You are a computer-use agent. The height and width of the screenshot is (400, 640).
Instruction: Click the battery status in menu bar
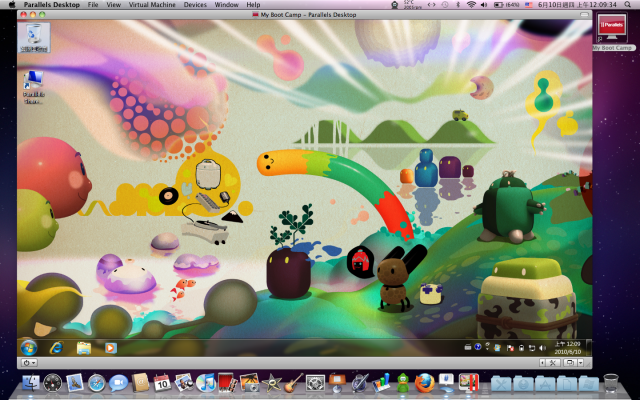point(506,5)
